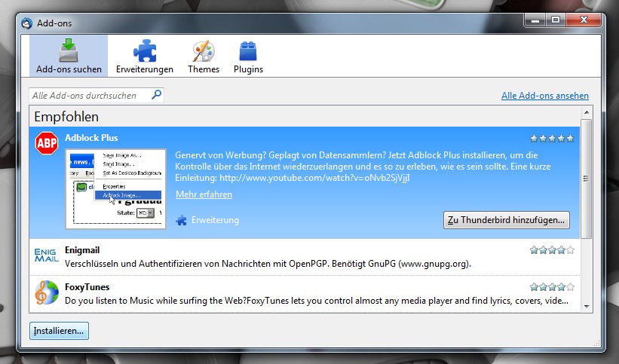Viewport: 619px width, 364px height.
Task: Close the Add-ons window
Action: (x=584, y=20)
